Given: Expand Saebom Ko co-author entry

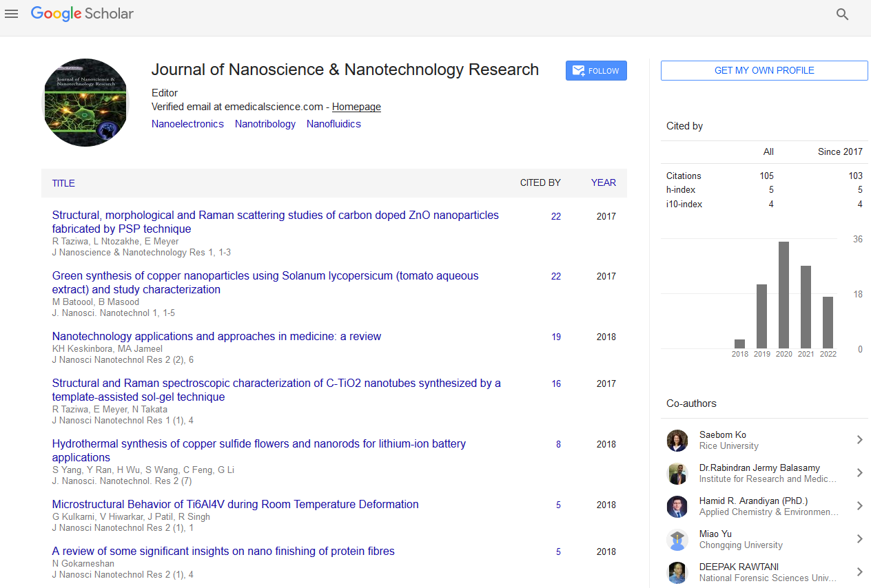Looking at the screenshot, I should [x=859, y=440].
